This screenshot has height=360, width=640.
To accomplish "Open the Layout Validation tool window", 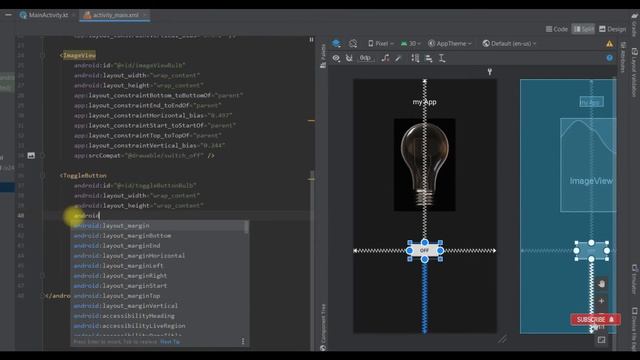I will tap(634, 72).
